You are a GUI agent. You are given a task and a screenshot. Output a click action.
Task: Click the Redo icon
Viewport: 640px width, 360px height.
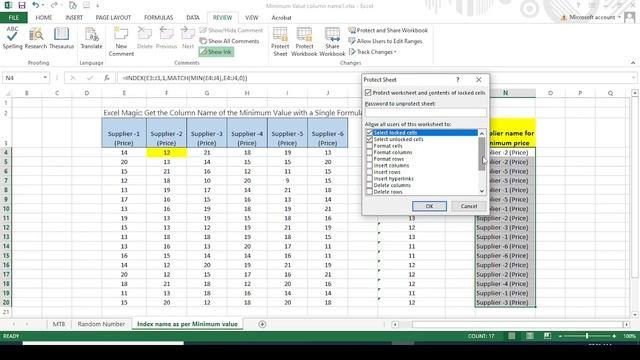(54, 5)
